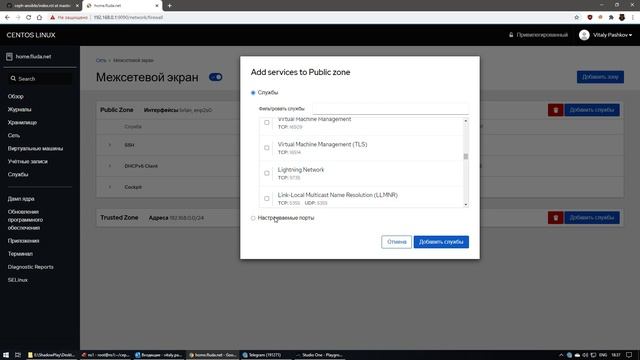Switch to Studio One in the taskbar
This screenshot has height=360, width=640.
(320, 355)
